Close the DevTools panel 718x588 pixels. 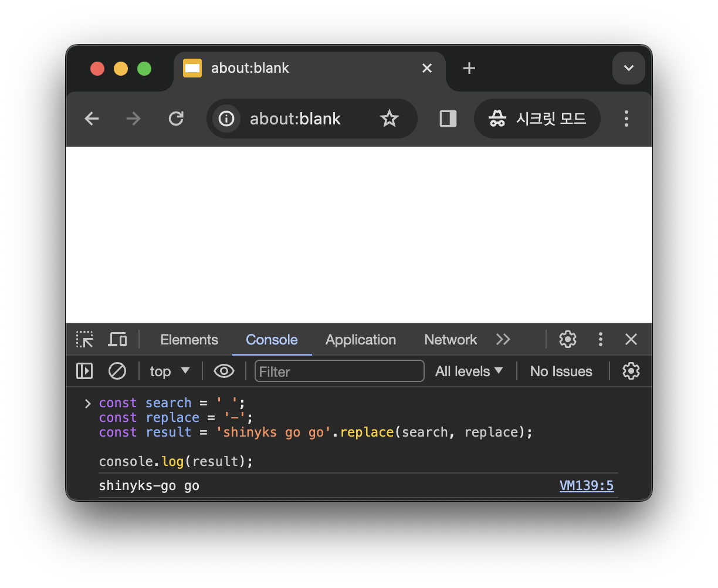pyautogui.click(x=631, y=339)
